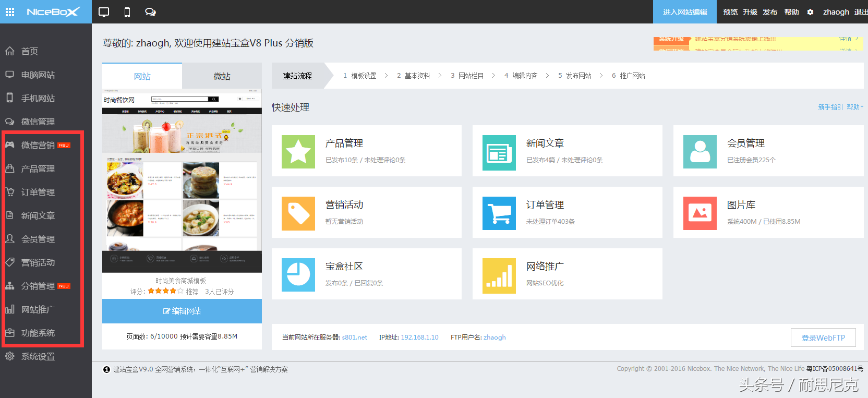Screen dimensions: 868x398
Task: Click 升级 in the top bar
Action: pos(750,12)
